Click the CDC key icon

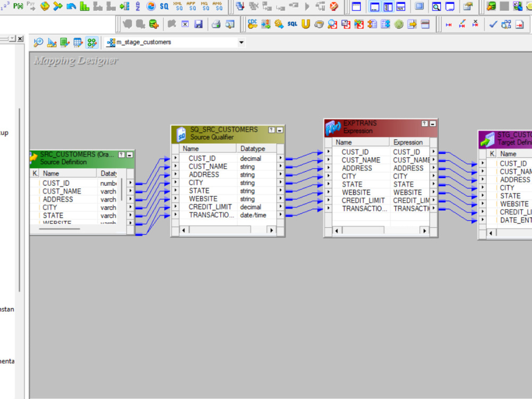point(252,24)
